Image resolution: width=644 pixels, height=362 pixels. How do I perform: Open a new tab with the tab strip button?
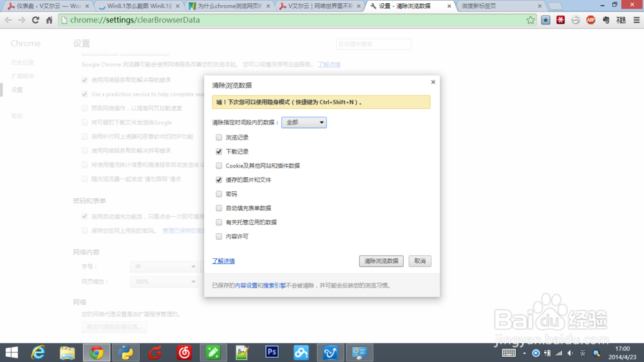(x=555, y=6)
